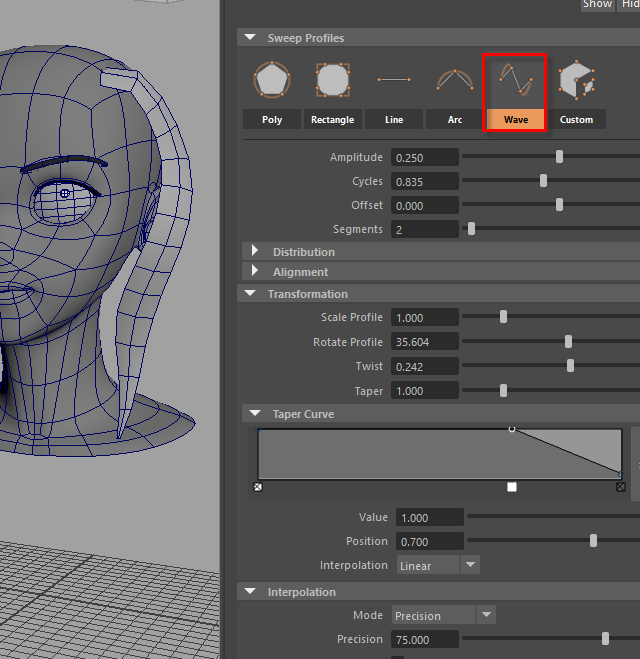Click the Segments value field
Viewport: 640px width, 659px height.
pos(424,229)
